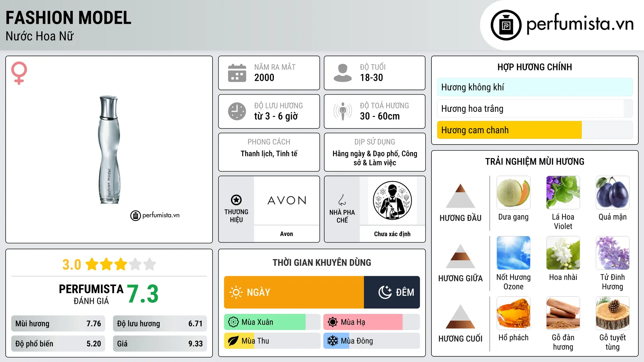Click the clock icon for Độ lưu hương
The image size is (644, 362).
coord(237,111)
